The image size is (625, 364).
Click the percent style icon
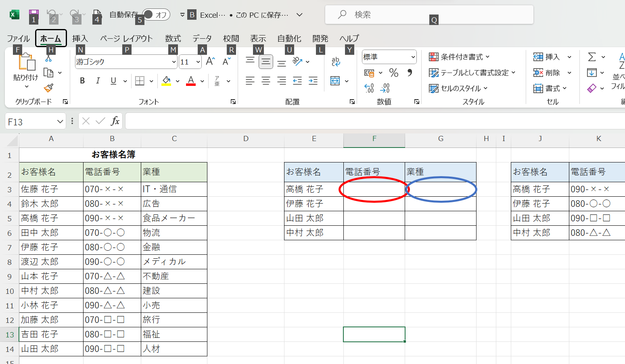coord(394,73)
